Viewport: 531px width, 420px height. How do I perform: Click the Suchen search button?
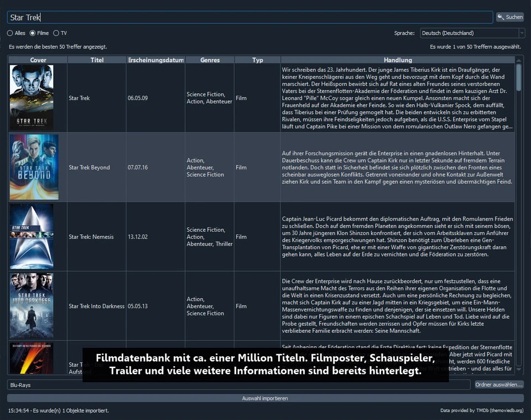pos(510,17)
